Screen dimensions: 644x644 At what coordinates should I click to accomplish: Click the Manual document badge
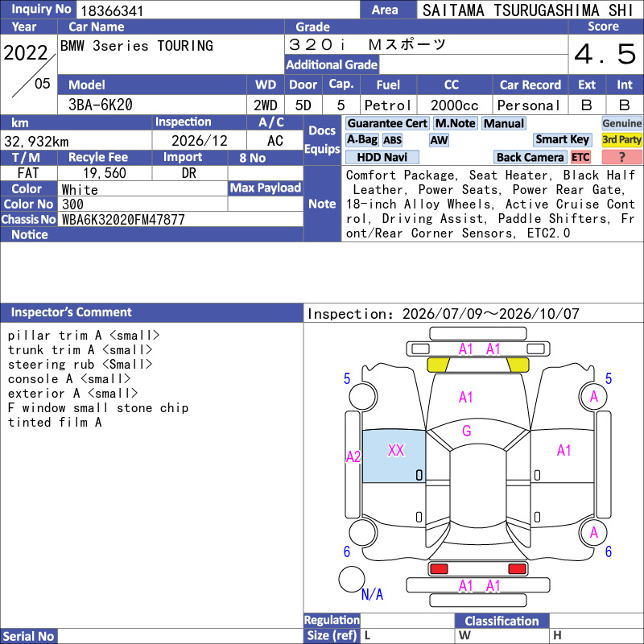point(504,123)
